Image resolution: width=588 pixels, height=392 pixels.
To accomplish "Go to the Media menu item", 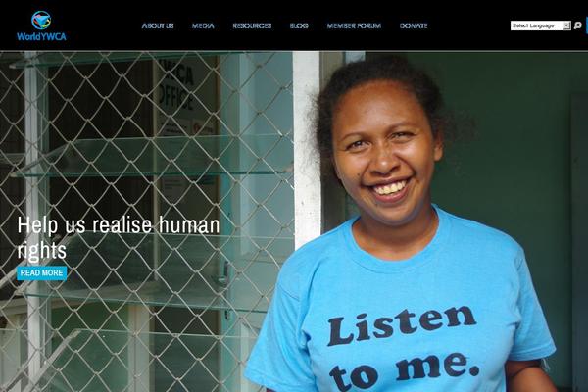I will [203, 25].
